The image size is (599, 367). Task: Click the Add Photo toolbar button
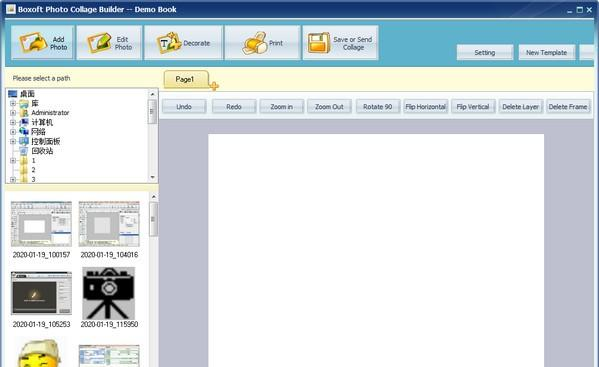tap(42, 43)
